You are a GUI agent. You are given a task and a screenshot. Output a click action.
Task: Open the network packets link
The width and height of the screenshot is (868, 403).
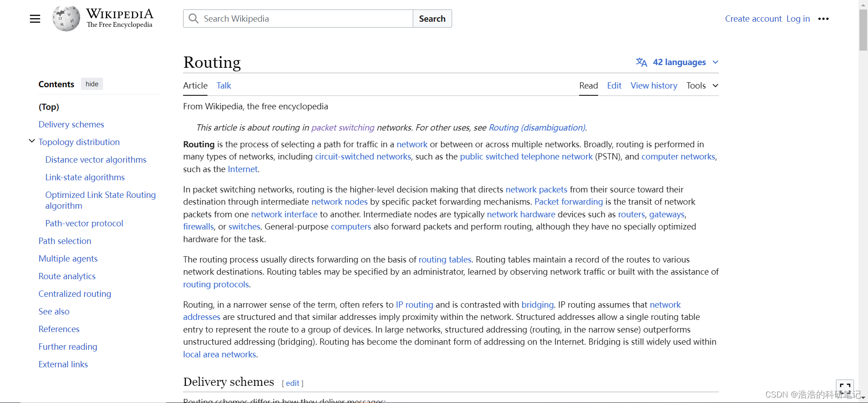tap(536, 189)
